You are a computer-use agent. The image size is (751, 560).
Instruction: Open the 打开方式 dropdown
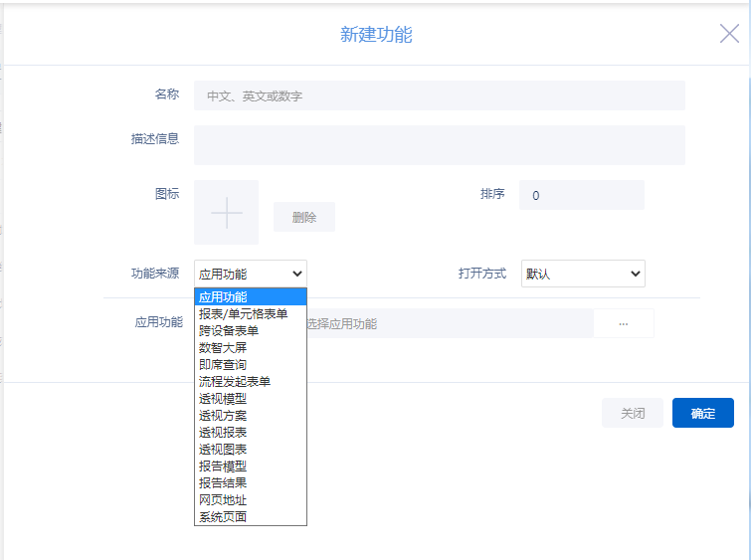[583, 274]
